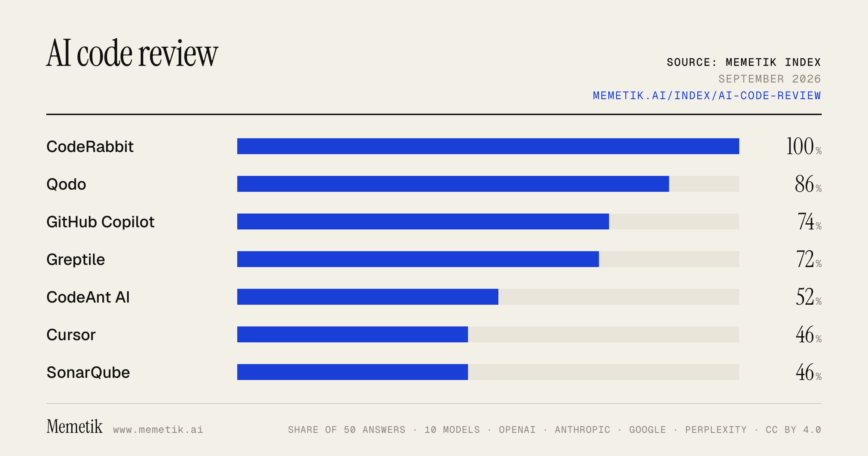Click the September 2026 date text
Viewport: 868px width, 456px height.
point(770,79)
